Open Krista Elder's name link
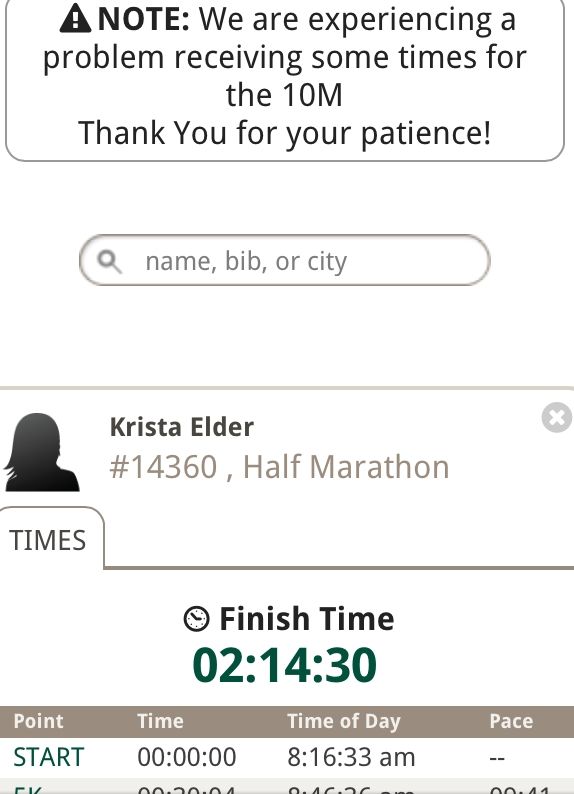 [182, 427]
